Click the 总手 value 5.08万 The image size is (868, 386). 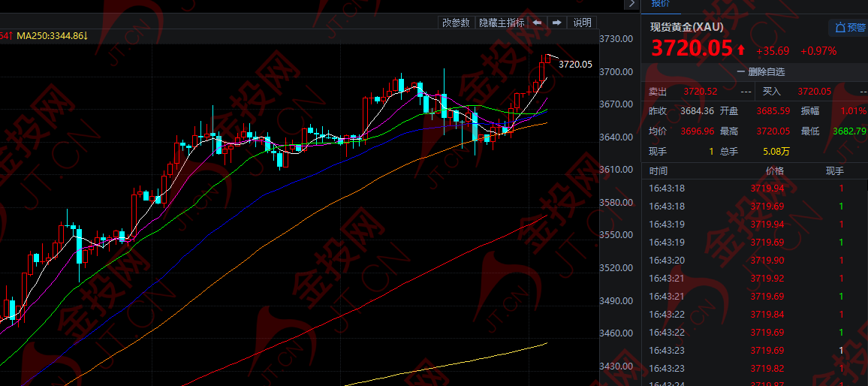778,151
